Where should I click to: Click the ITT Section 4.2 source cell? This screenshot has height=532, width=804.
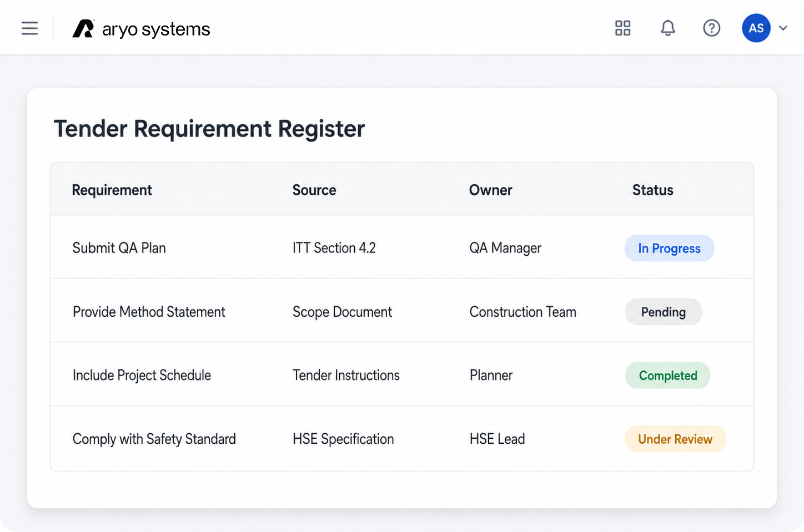click(x=334, y=248)
